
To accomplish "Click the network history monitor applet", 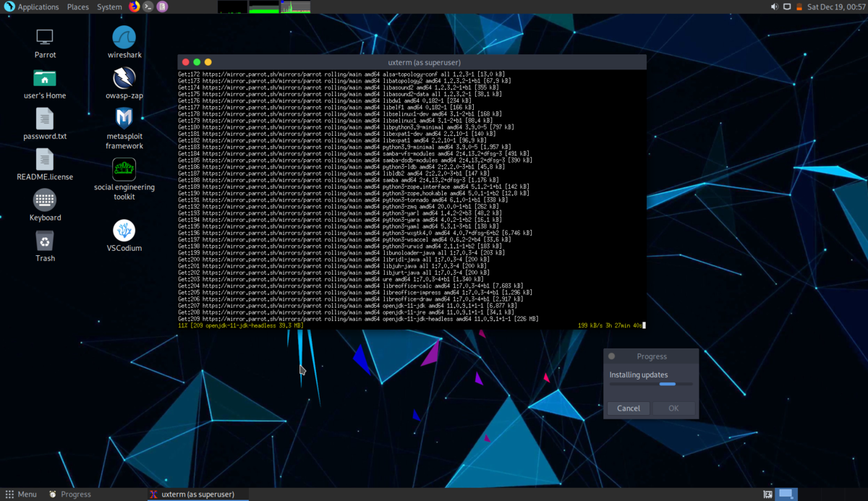I will coord(295,7).
